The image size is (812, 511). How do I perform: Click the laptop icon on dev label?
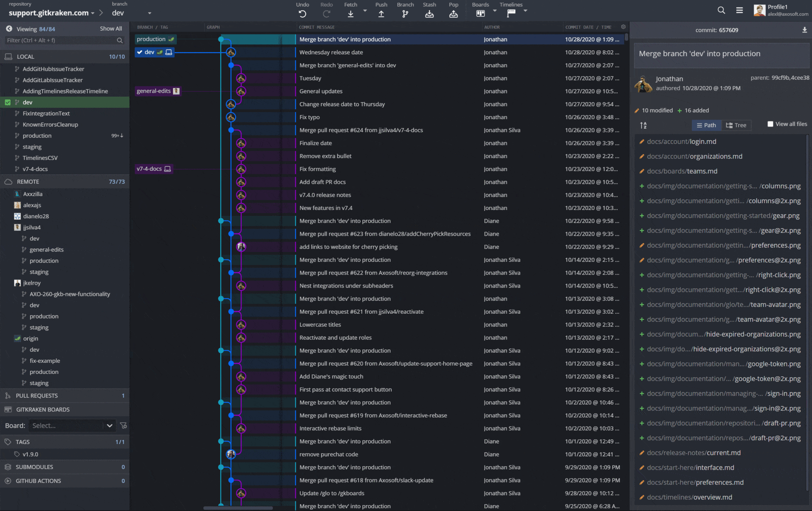pyautogui.click(x=169, y=52)
